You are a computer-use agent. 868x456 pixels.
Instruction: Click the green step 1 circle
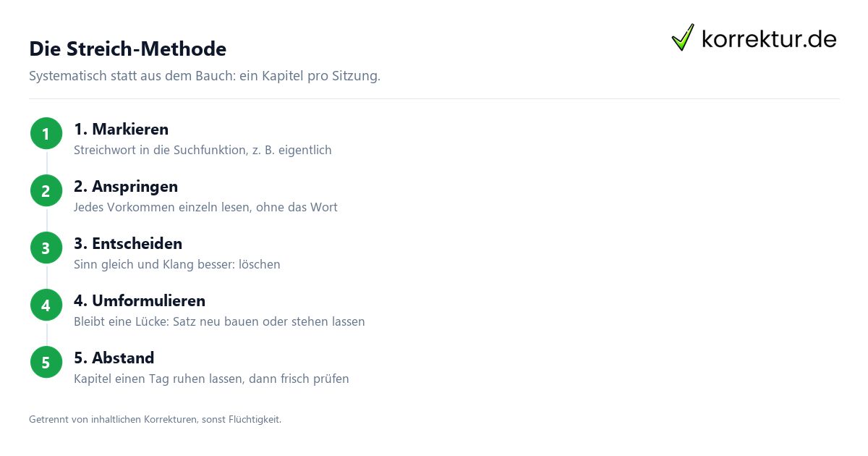[x=46, y=134]
